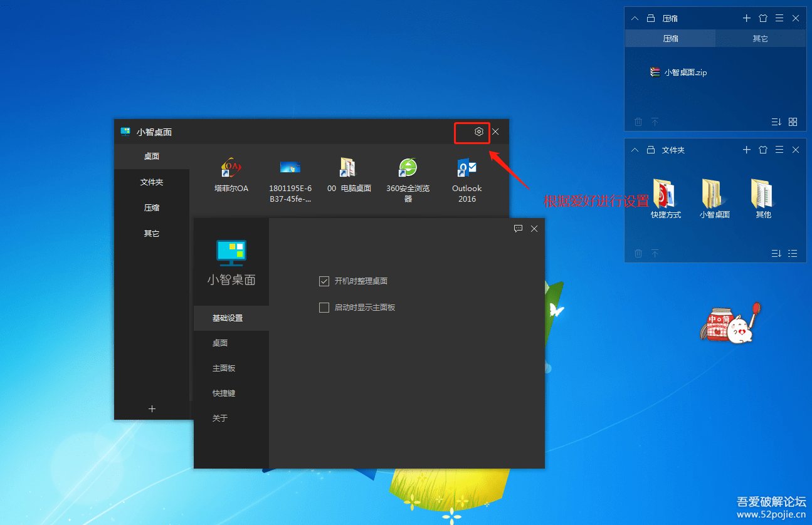Open 主面板 settings section
812x525 pixels.
pos(231,368)
